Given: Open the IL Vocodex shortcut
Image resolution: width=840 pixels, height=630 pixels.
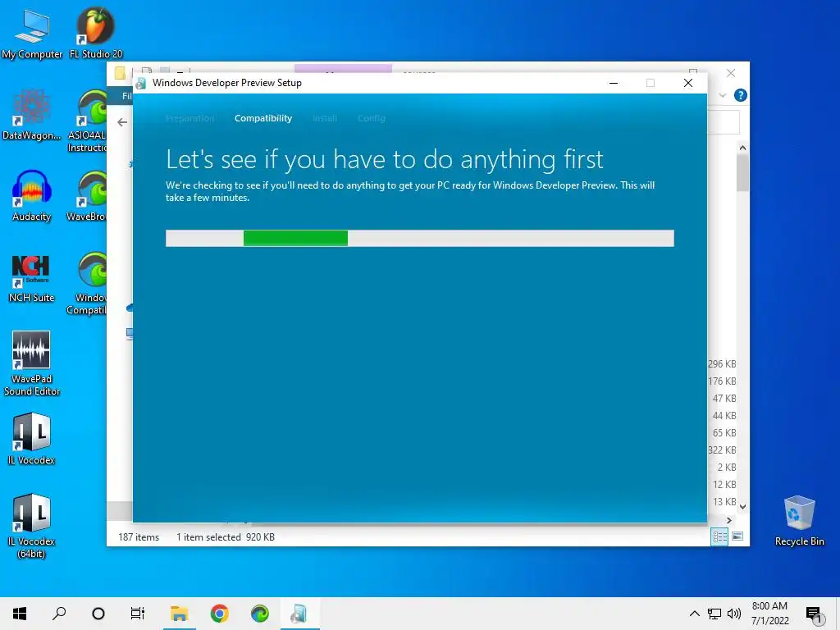Looking at the screenshot, I should (32, 440).
